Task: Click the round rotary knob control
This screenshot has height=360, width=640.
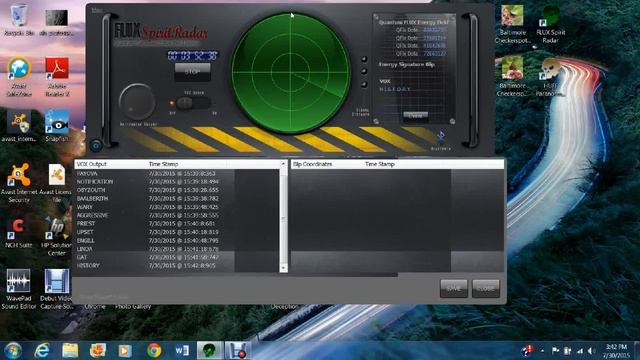Action: coord(137,102)
